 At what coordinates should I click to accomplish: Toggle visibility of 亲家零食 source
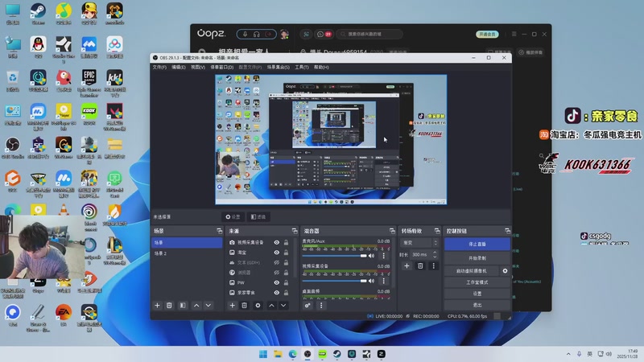pyautogui.click(x=276, y=293)
